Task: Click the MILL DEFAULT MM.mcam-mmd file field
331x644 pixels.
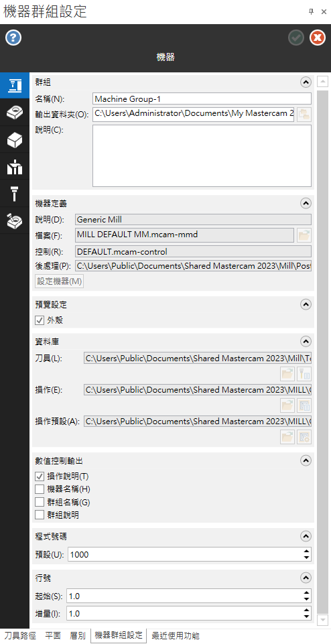Action: (184, 235)
